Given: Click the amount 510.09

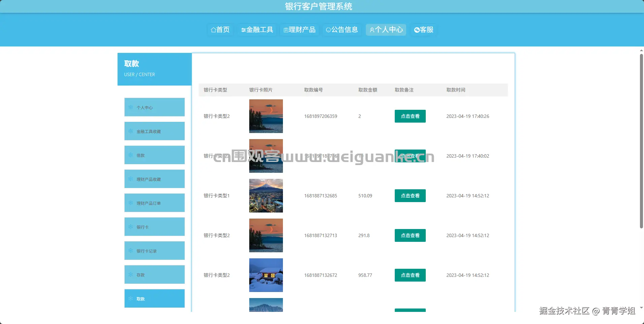Looking at the screenshot, I should (x=365, y=196).
